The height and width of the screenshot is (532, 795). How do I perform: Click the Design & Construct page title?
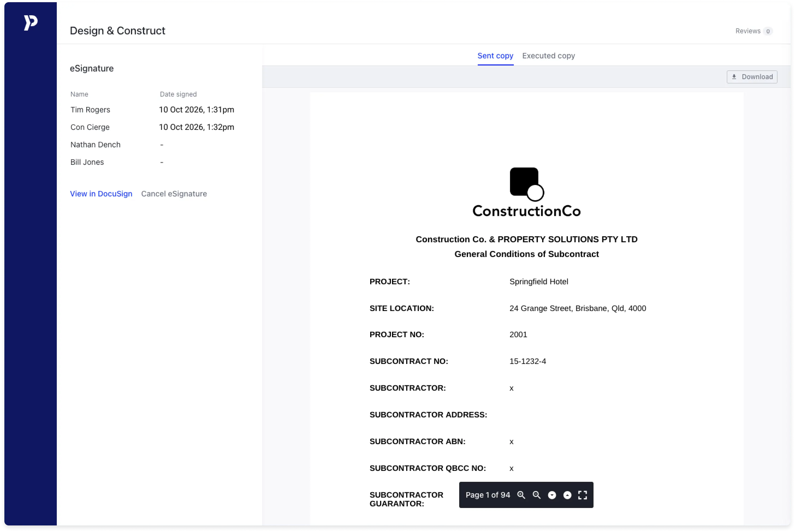click(x=117, y=31)
